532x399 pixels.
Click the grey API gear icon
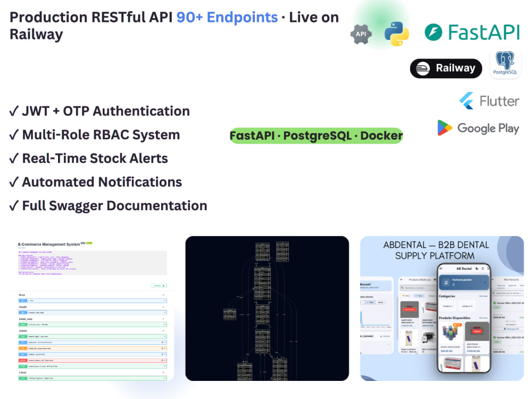(x=361, y=34)
